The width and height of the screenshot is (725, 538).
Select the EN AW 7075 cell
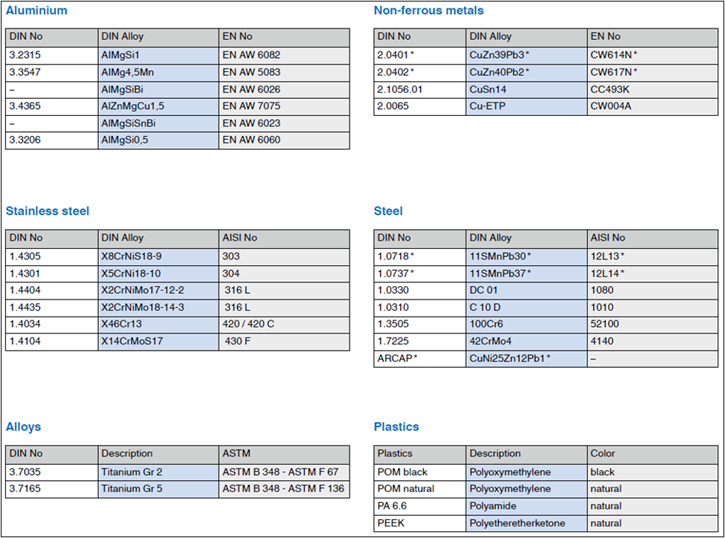[250, 106]
